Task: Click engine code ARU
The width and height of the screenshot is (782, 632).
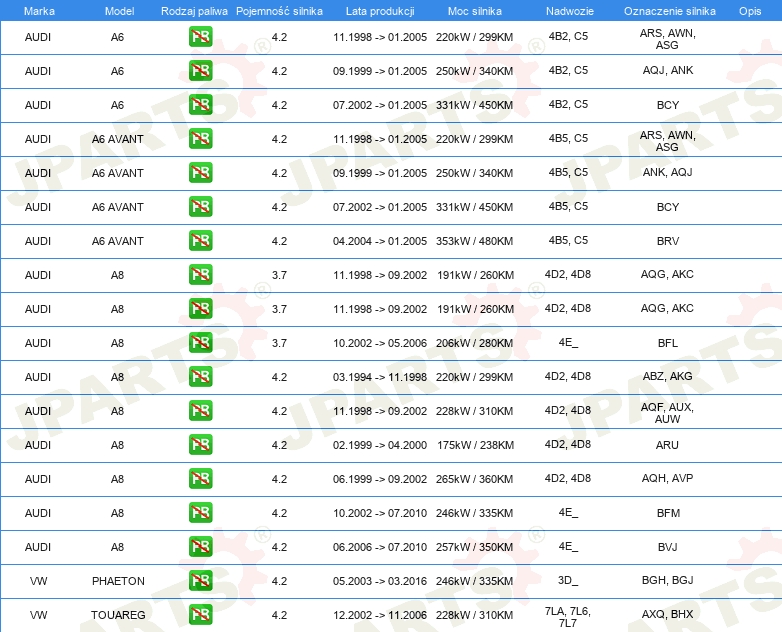Action: [667, 445]
